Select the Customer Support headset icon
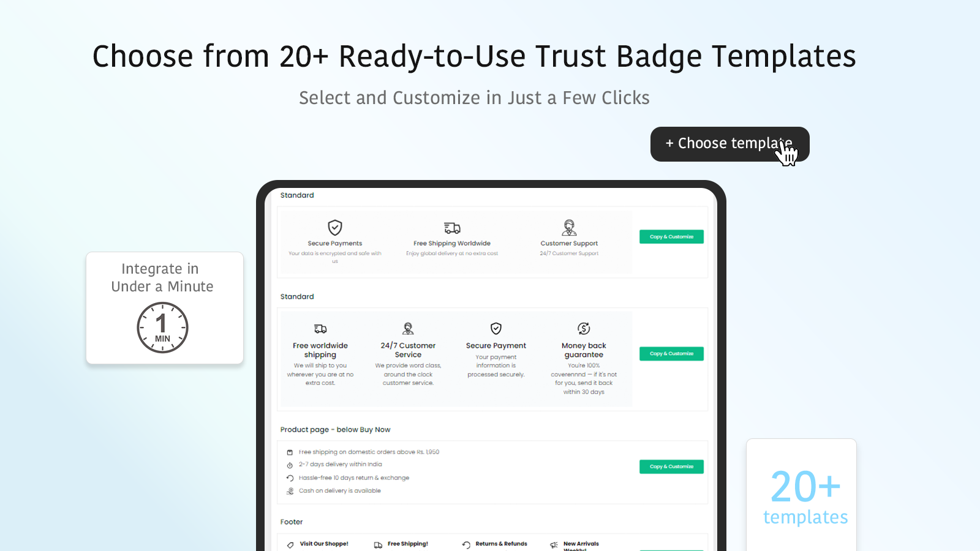The width and height of the screenshot is (980, 551). pos(569,228)
